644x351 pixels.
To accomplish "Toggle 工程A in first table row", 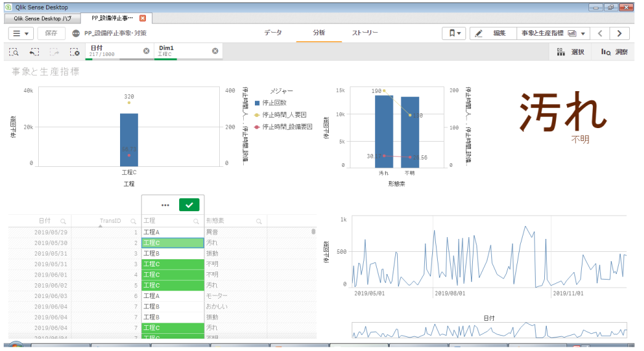I will (172, 232).
